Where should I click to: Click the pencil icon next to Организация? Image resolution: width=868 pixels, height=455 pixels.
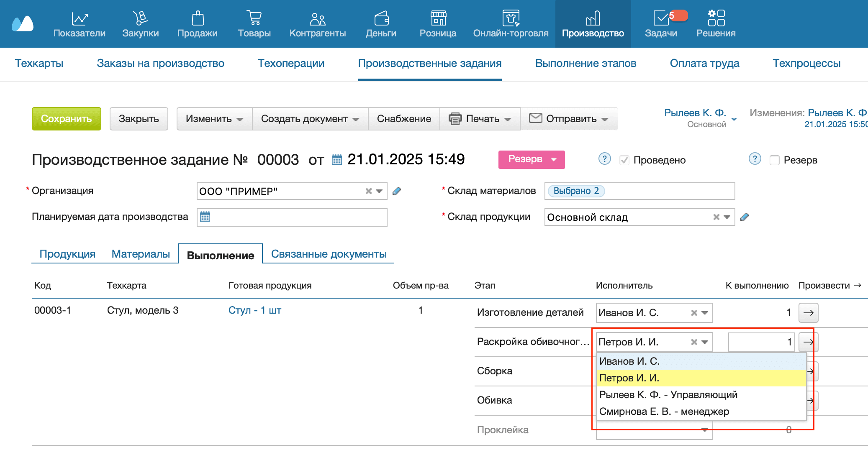click(x=397, y=191)
